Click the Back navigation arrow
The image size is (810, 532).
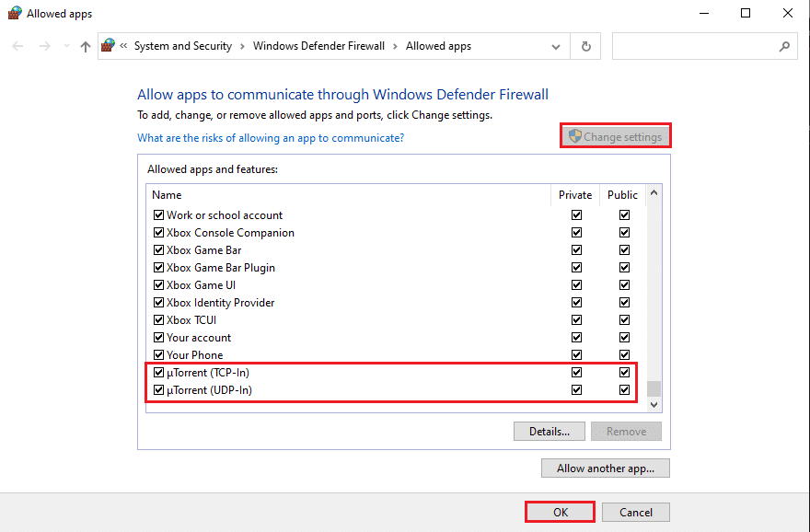[18, 46]
